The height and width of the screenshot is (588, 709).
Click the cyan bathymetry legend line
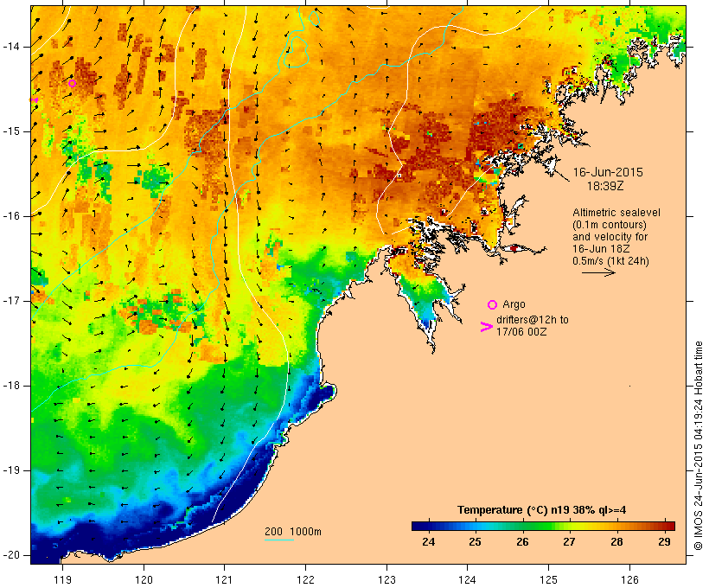coord(279,540)
